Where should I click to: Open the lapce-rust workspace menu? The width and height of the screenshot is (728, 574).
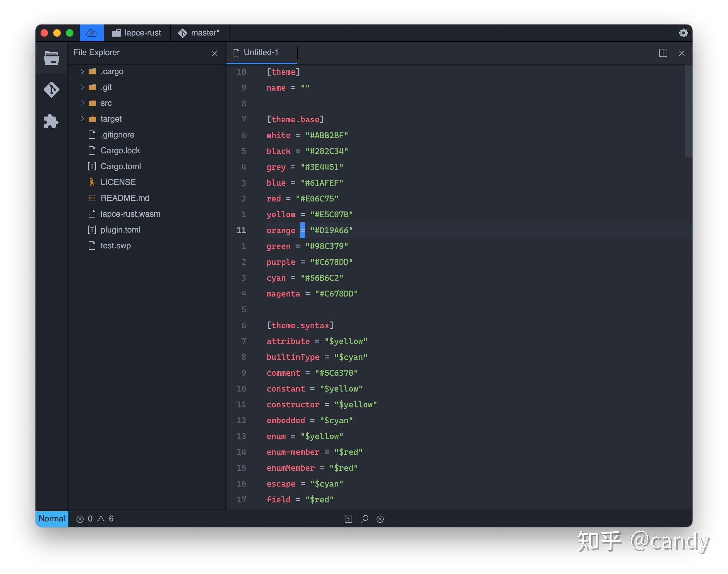[x=137, y=33]
